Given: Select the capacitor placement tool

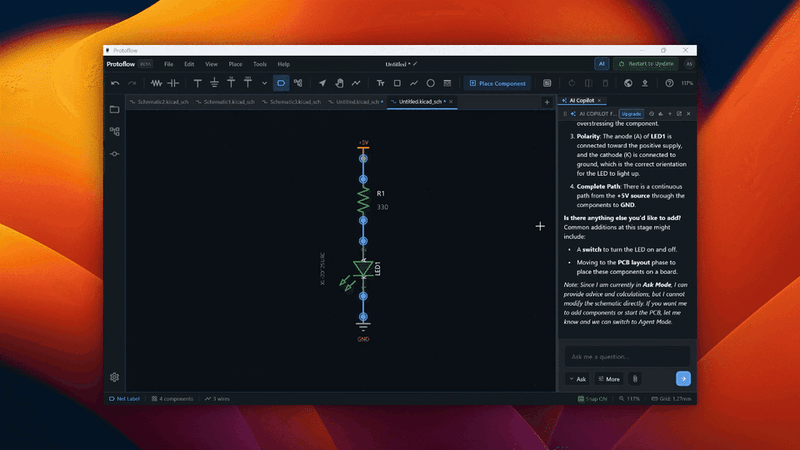Looking at the screenshot, I should click(173, 83).
